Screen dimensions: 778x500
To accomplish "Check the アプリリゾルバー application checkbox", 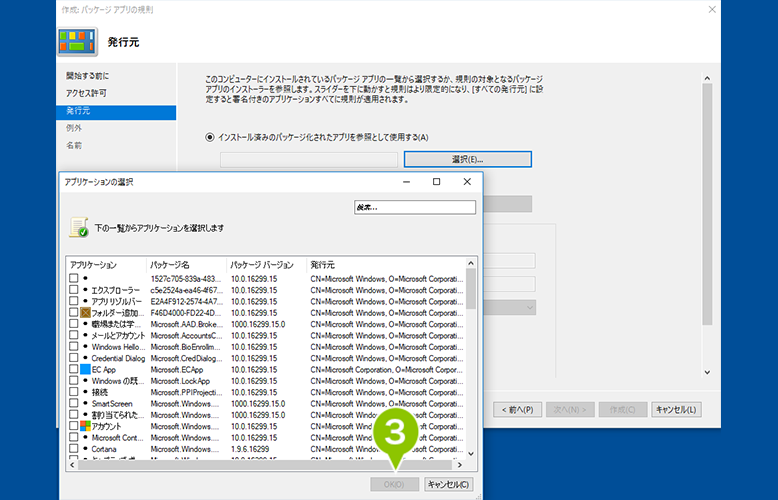I will [x=73, y=301].
